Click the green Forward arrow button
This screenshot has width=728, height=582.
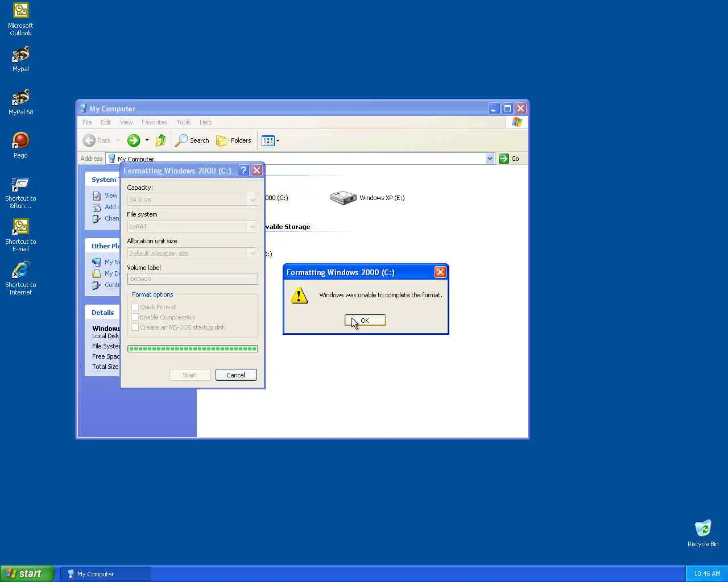[x=134, y=140]
